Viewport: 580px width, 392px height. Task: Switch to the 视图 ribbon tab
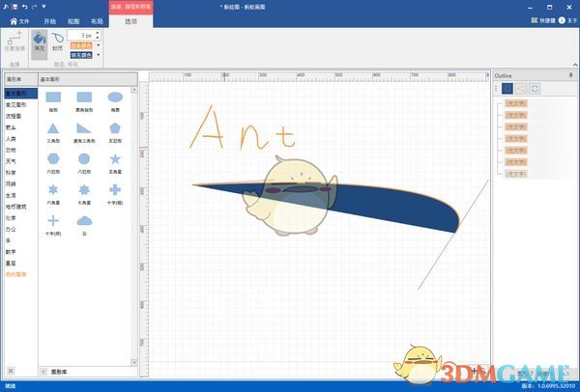click(x=73, y=21)
